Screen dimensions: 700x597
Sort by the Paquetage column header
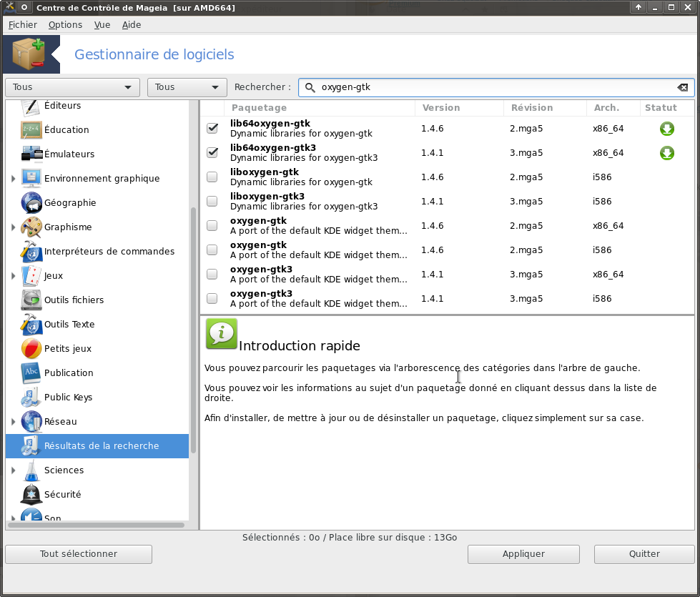(x=319, y=108)
